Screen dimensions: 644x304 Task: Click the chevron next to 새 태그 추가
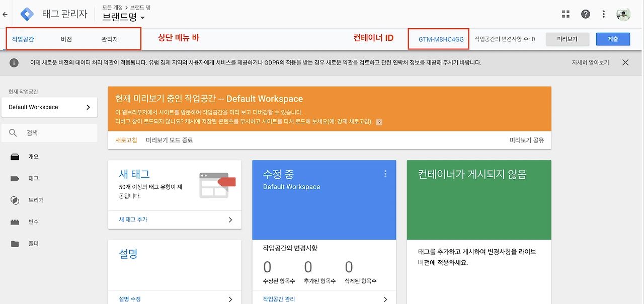[x=230, y=220]
